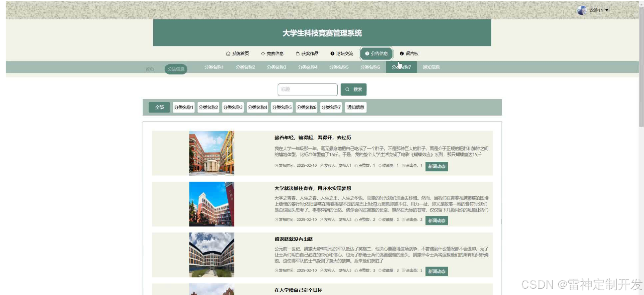
Task: Open article title 在大学给自己定个目标
Action: click(x=298, y=290)
